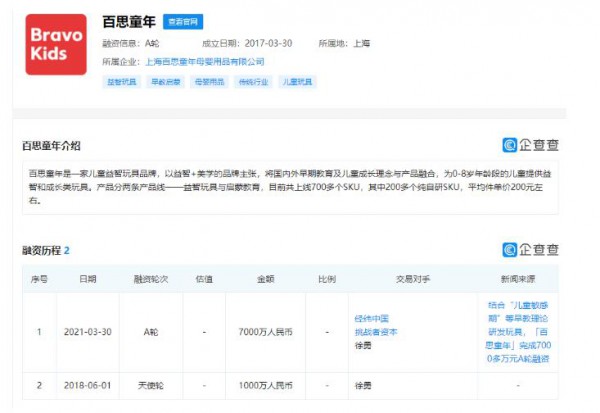Click the 百思童年 title heading

tap(129, 22)
